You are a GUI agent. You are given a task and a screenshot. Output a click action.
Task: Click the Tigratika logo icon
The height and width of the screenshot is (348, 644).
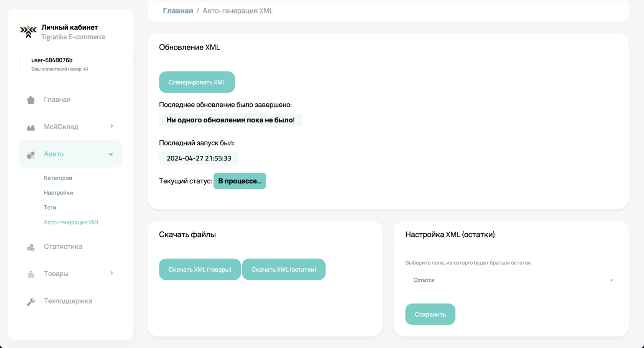[28, 32]
